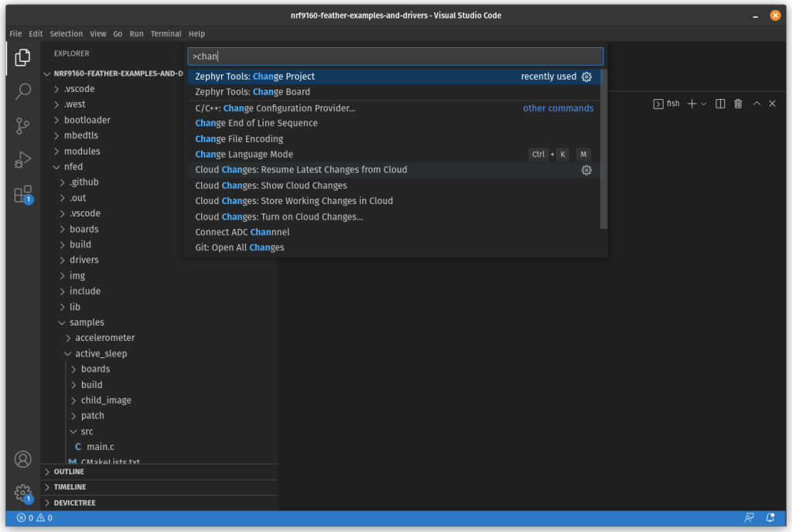This screenshot has width=792, height=532.
Task: Open the Run and Debug view icon
Action: click(x=22, y=159)
